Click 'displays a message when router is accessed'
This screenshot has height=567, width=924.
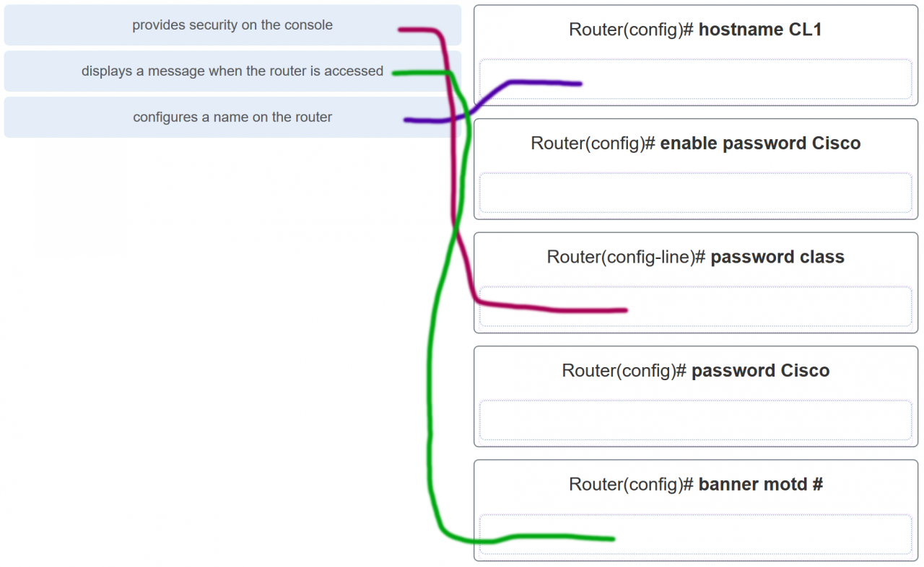click(232, 71)
